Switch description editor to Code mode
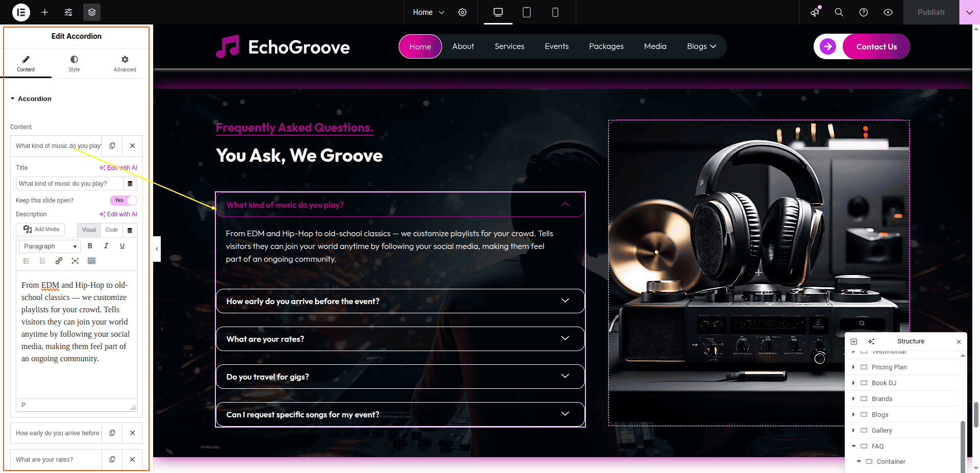980x473 pixels. point(112,230)
